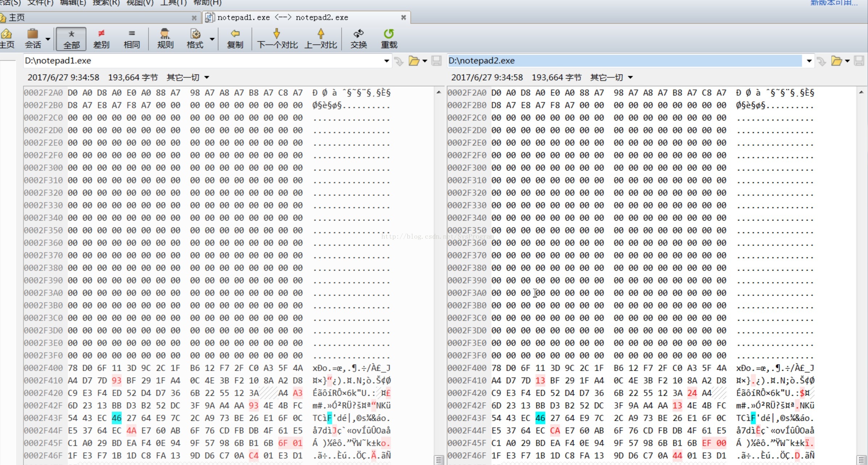This screenshot has height=465, width=868.
Task: Click left pane bottom scroll grip
Action: point(439,460)
